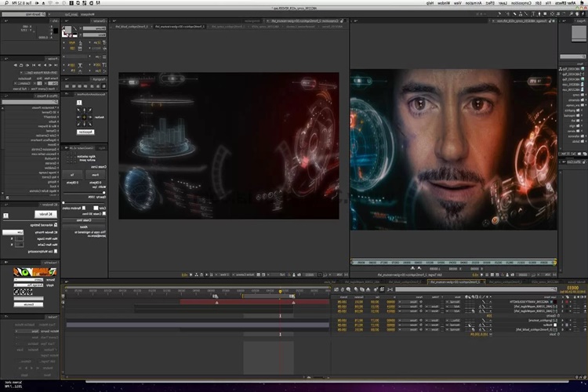
Task: Open the Workspace dropdown
Action: pos(63,15)
